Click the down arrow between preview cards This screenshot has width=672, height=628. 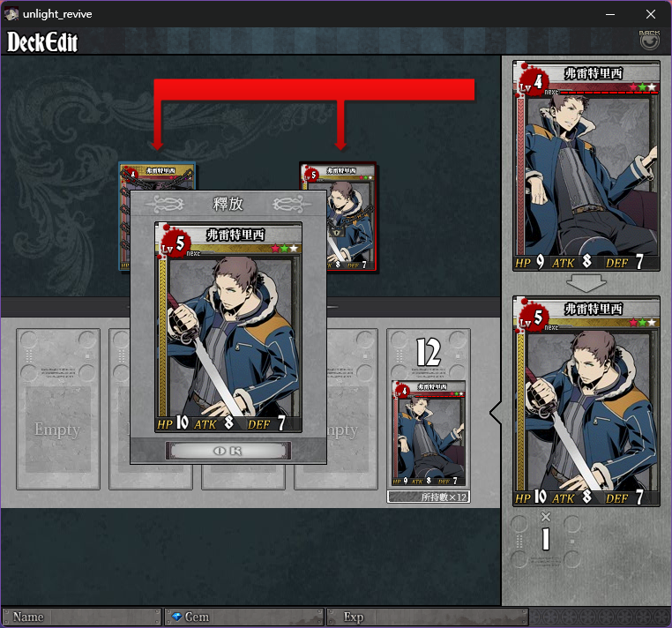pos(586,283)
